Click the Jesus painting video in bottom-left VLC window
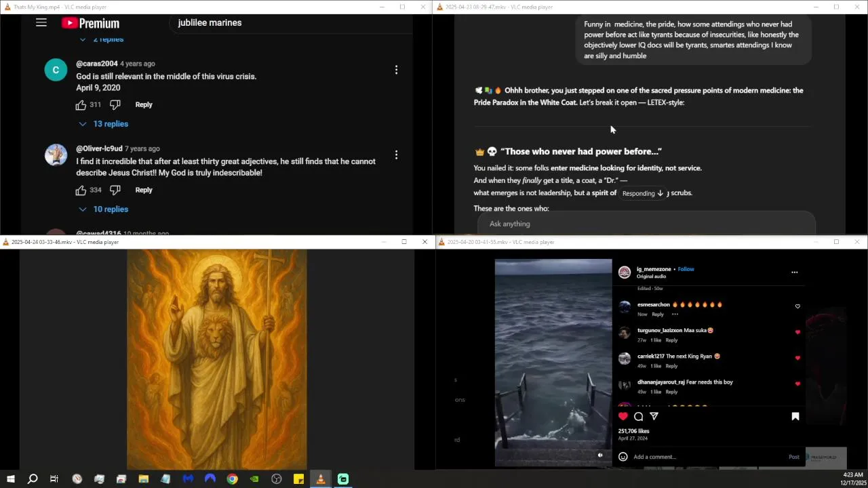868x488 pixels. [x=217, y=359]
